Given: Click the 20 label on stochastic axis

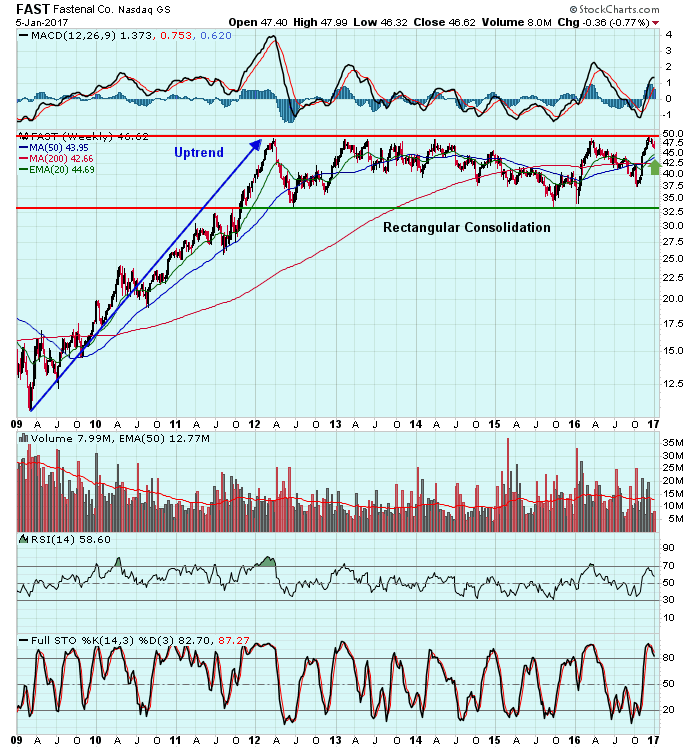Looking at the screenshot, I should [x=669, y=710].
